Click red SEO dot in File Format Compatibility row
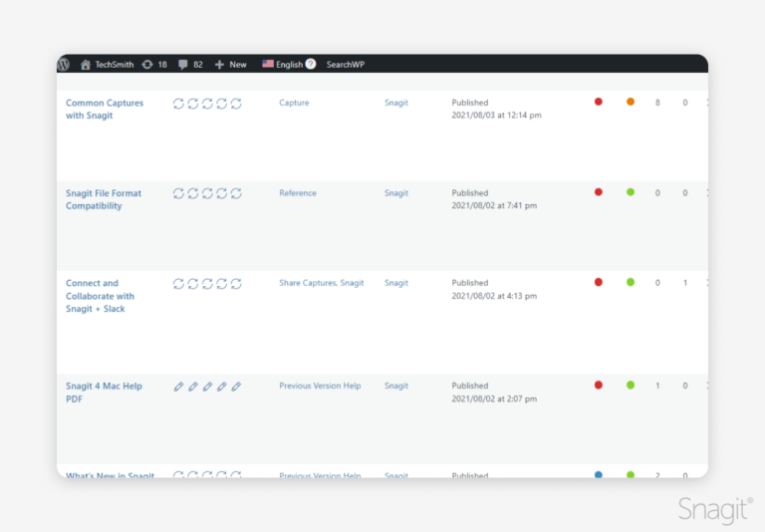 (599, 192)
